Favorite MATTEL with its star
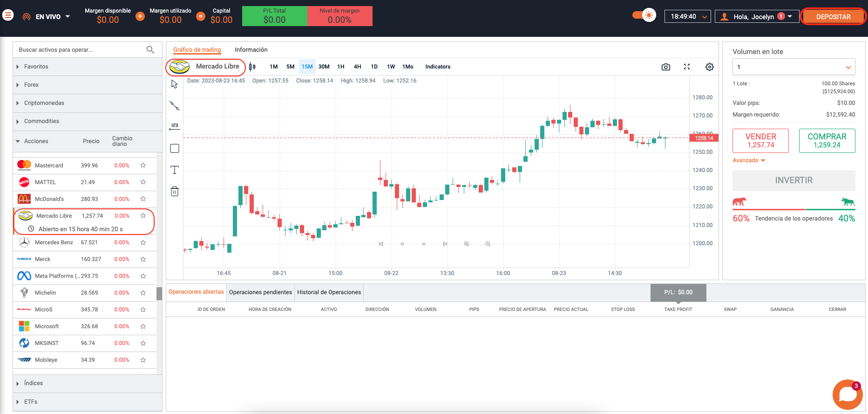 click(143, 182)
